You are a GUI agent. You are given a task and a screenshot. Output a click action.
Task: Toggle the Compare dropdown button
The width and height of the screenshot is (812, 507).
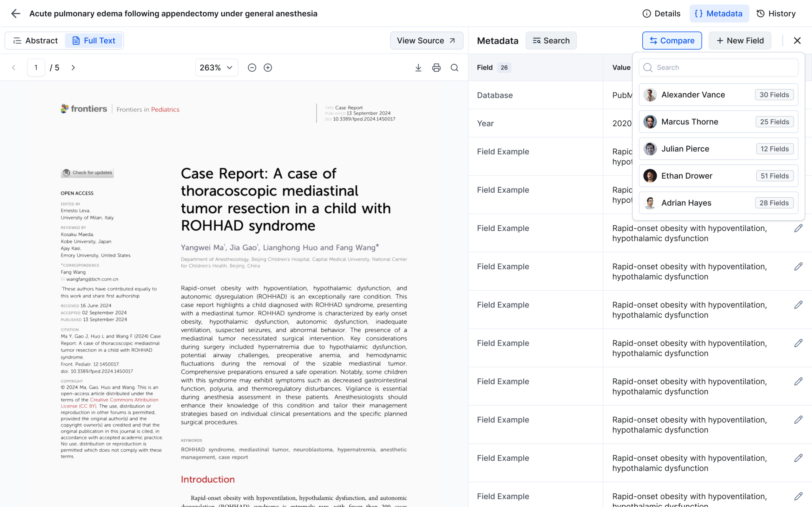672,41
